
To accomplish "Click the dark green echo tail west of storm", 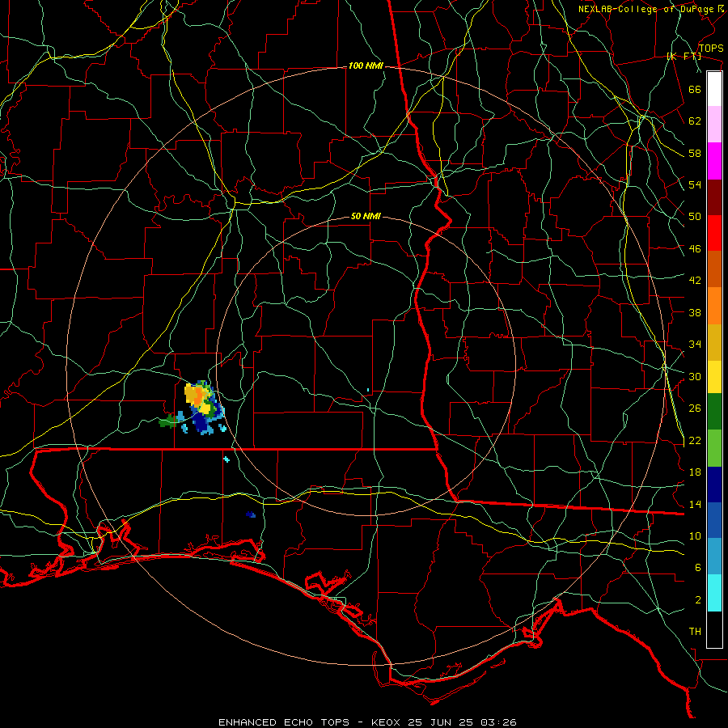I will [x=167, y=422].
